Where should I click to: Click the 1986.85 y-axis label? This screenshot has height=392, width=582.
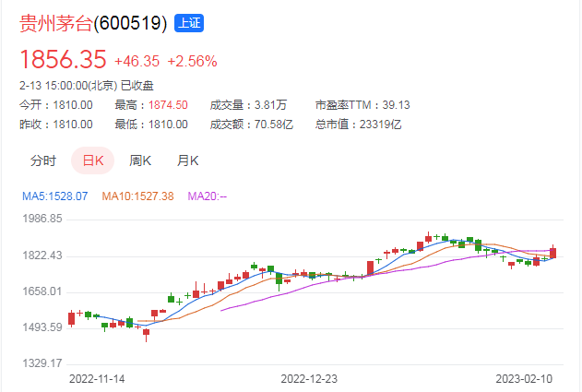42,219
